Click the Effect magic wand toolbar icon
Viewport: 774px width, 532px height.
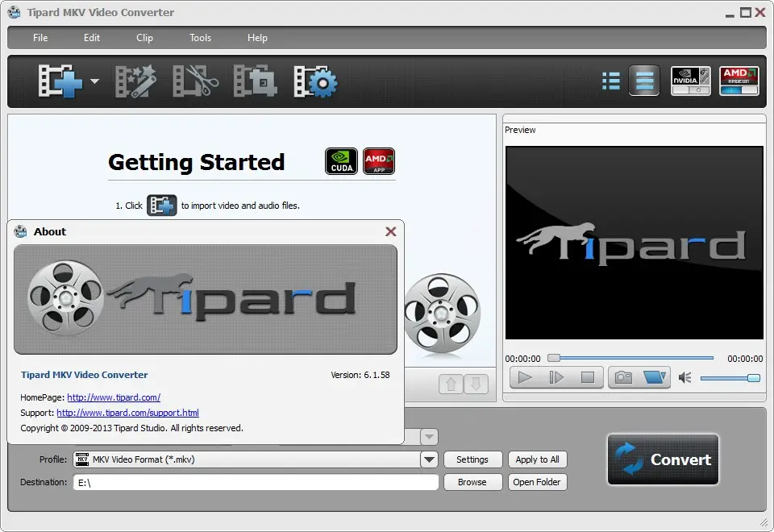135,81
